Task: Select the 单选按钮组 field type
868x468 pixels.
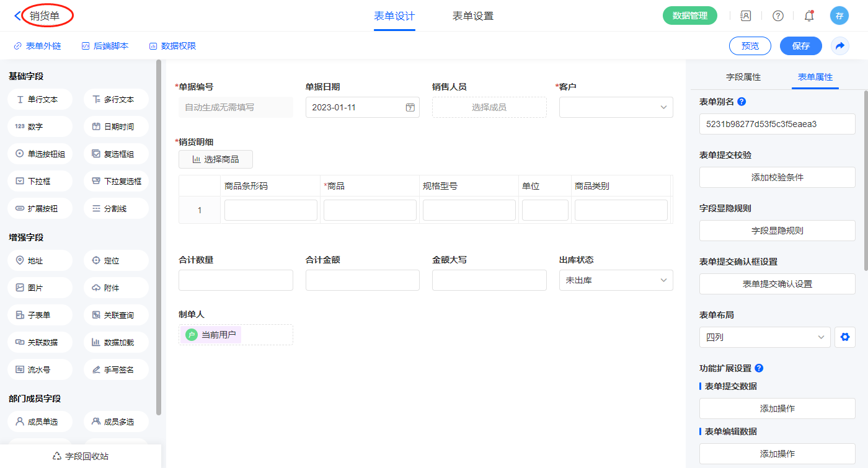Action: pyautogui.click(x=40, y=154)
